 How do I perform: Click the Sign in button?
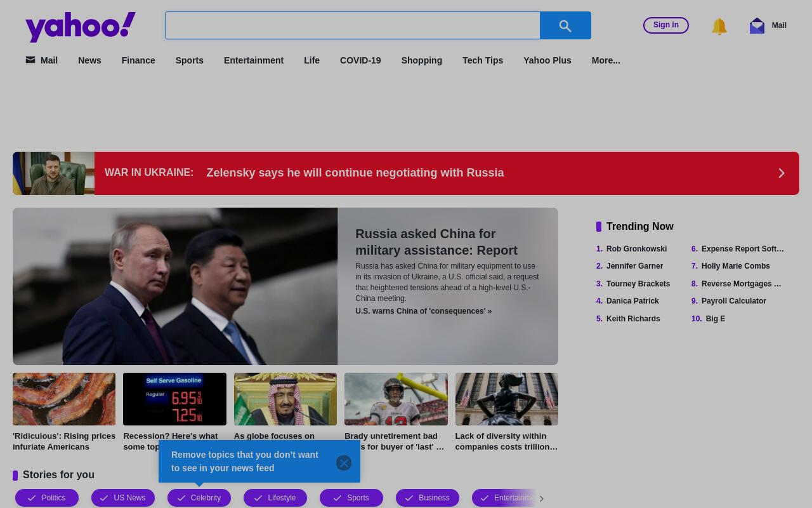[666, 25]
